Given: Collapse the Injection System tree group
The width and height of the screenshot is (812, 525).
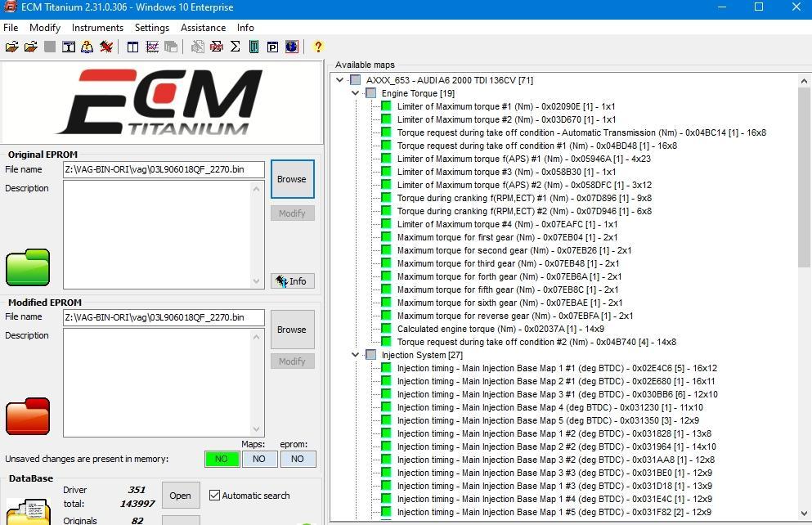Looking at the screenshot, I should [x=355, y=355].
